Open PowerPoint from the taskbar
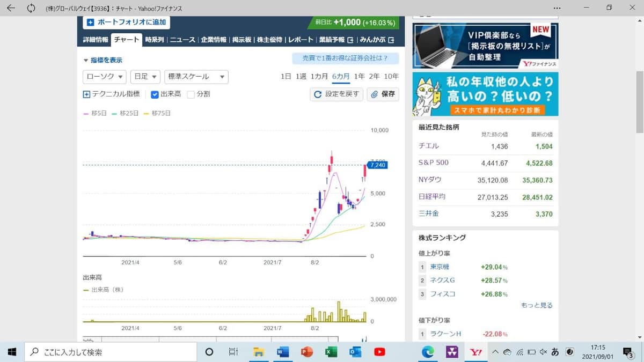 point(306,352)
